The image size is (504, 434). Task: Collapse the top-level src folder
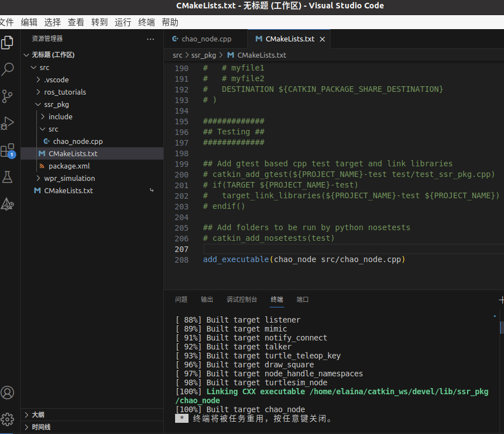[x=34, y=68]
